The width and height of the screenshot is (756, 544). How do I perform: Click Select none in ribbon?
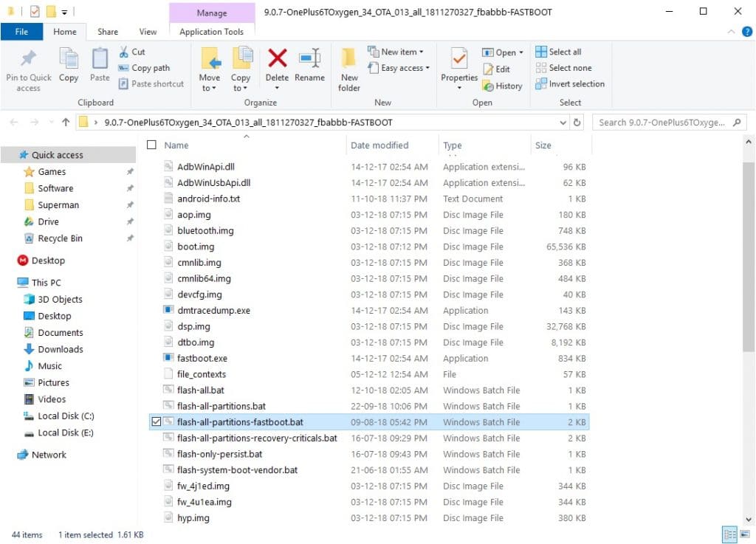(563, 68)
